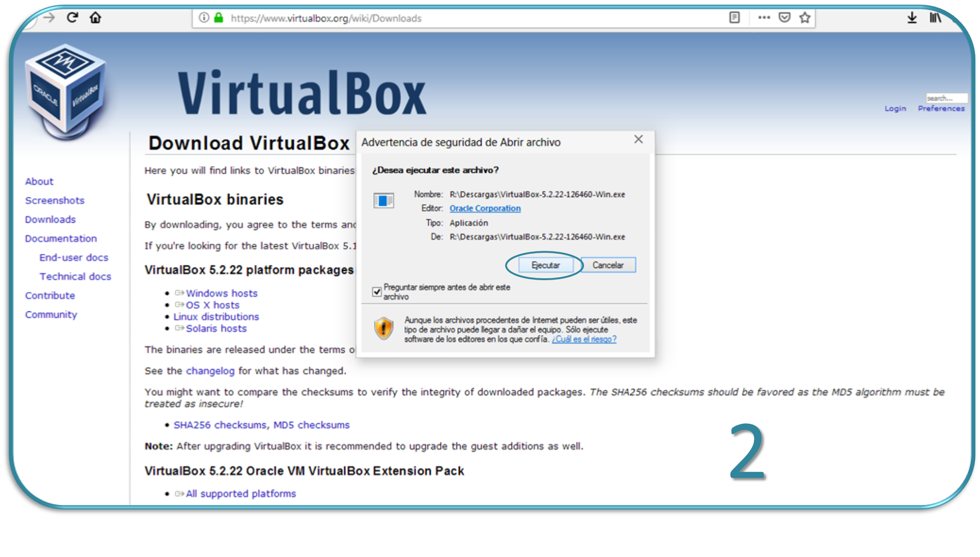The image size is (980, 557).
Task: Toggle reader view icon in address bar
Action: coord(734,18)
